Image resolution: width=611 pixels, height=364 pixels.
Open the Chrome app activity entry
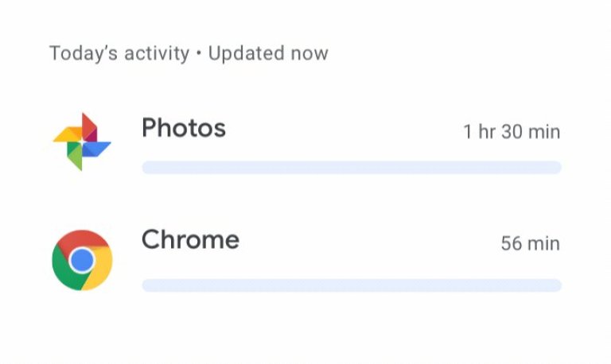(190, 240)
